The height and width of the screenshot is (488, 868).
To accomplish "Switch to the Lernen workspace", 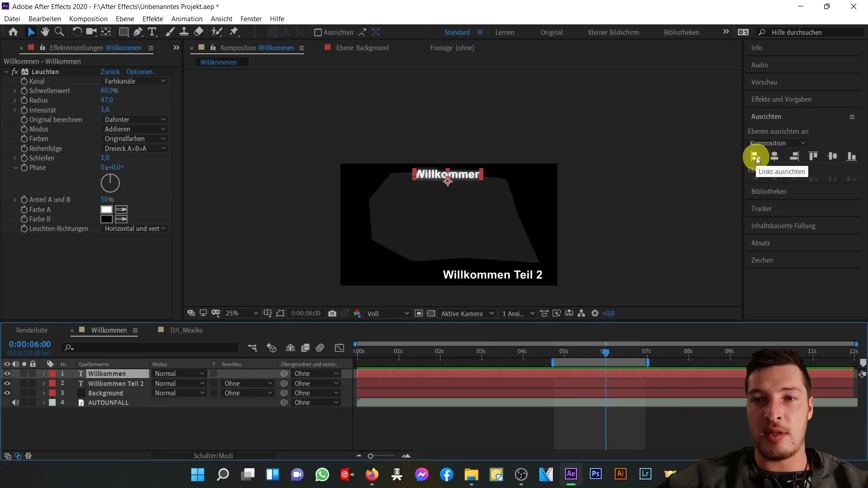I will (505, 33).
